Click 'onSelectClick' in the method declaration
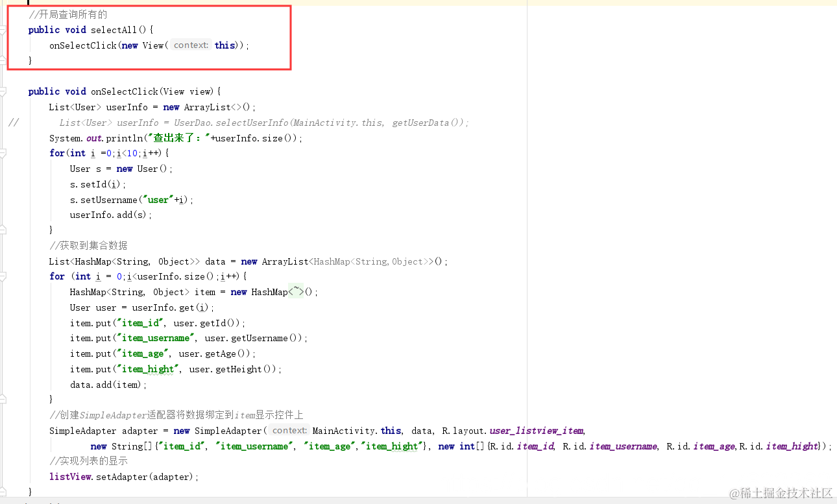 click(125, 91)
